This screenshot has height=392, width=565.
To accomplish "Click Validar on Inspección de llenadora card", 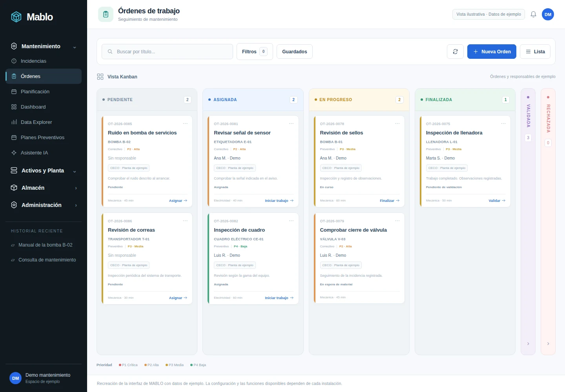I will (x=497, y=201).
